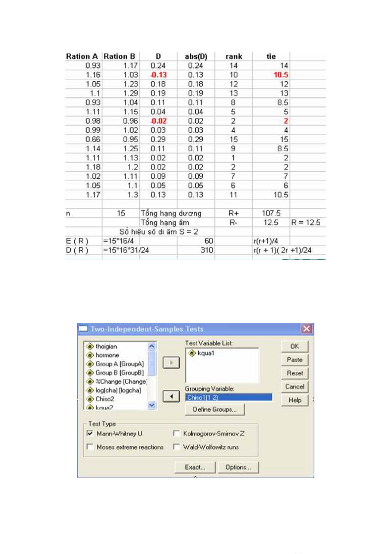Image resolution: width=392 pixels, height=554 pixels.
Task: Choose the Group A [GroupA] variable
Action: (119, 364)
